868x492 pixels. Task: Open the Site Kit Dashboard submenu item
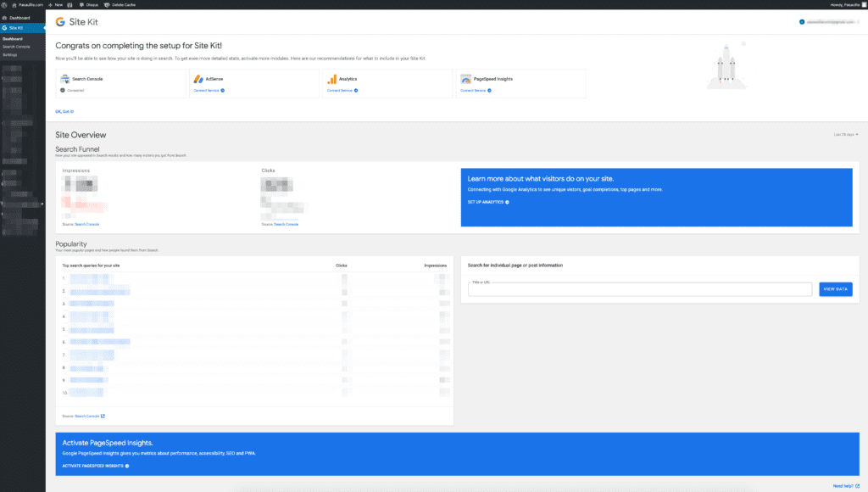coord(13,39)
